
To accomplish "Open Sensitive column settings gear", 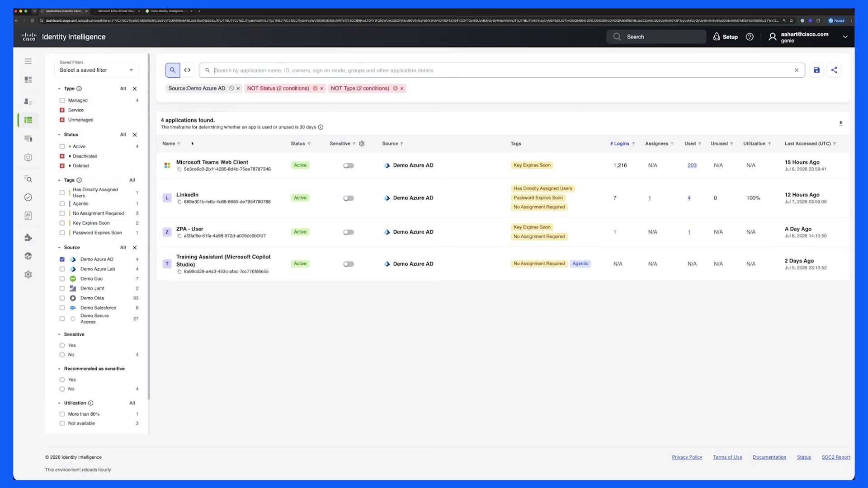I will tap(362, 144).
